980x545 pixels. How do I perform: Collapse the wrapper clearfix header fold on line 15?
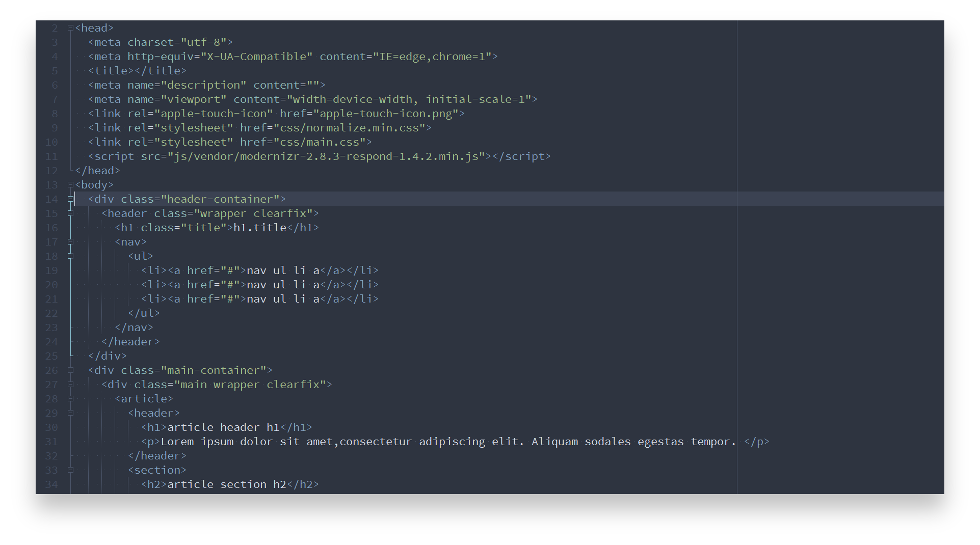(x=70, y=213)
